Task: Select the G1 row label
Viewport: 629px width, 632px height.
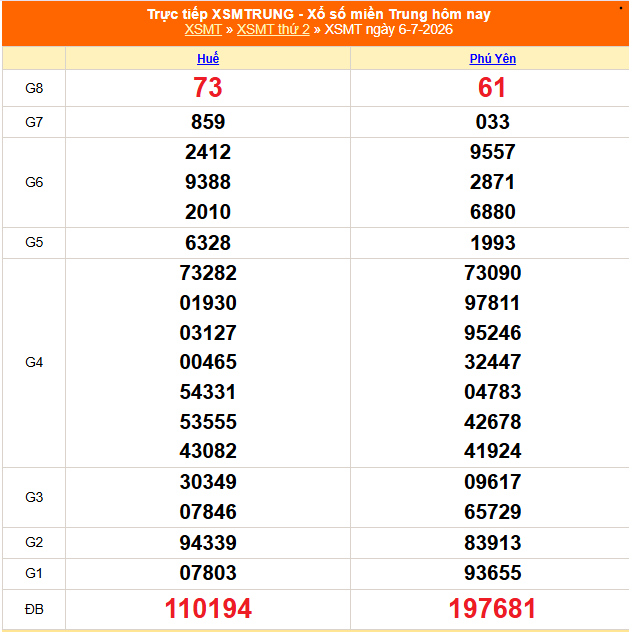Action: point(34,573)
